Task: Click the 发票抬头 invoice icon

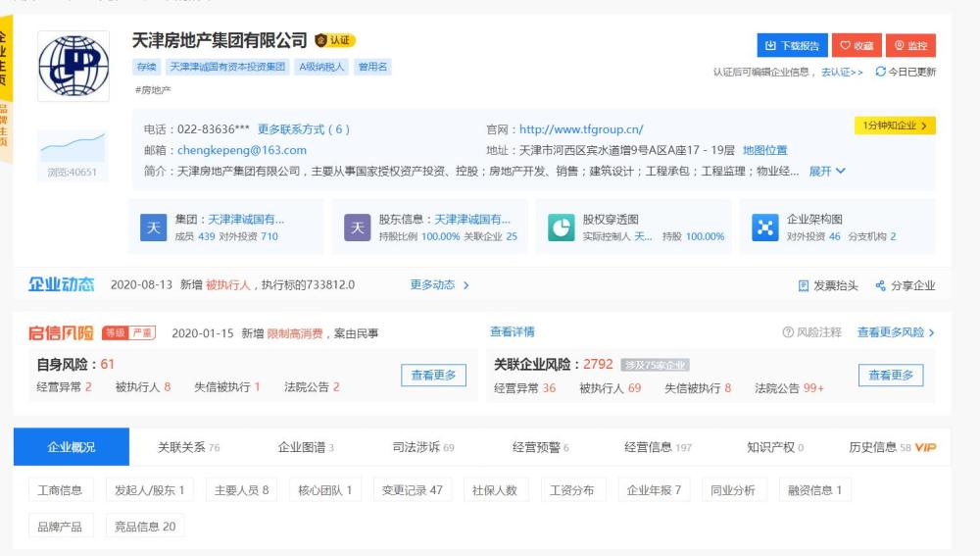Action: (804, 285)
